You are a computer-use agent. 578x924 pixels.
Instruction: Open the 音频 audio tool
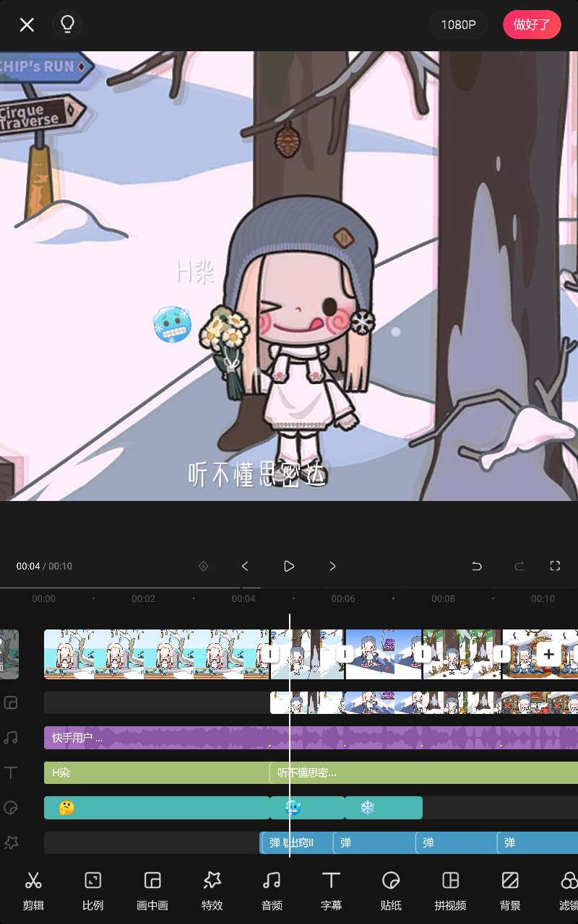pos(272,889)
